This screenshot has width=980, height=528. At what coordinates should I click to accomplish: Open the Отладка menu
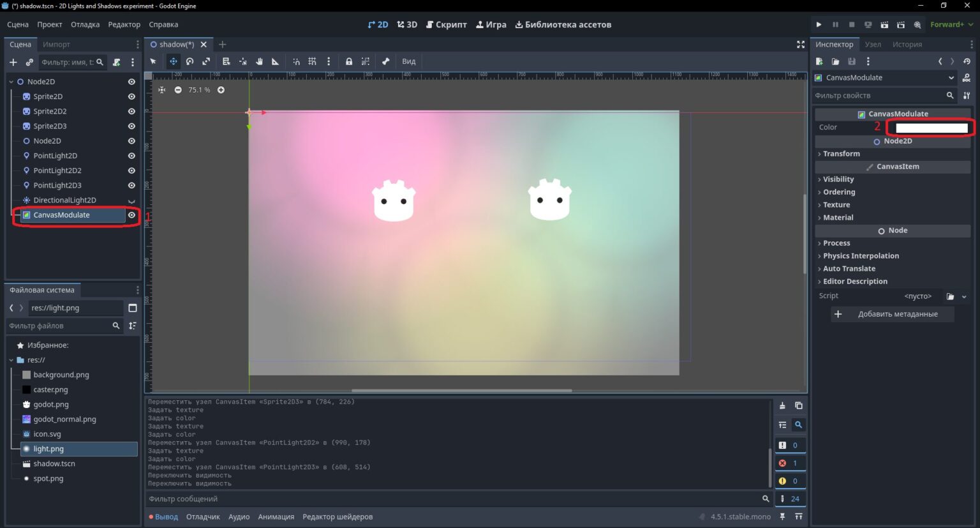pyautogui.click(x=85, y=24)
